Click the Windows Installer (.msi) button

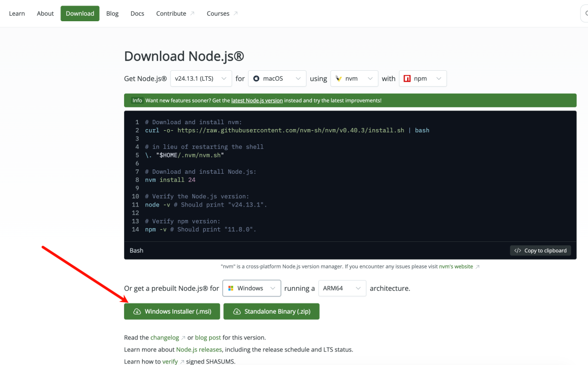pyautogui.click(x=171, y=311)
